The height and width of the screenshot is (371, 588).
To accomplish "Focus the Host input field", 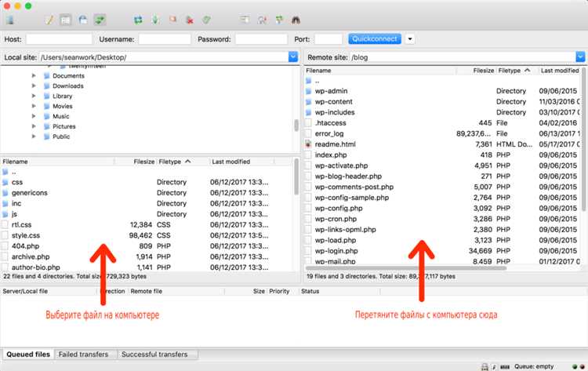I will point(59,39).
